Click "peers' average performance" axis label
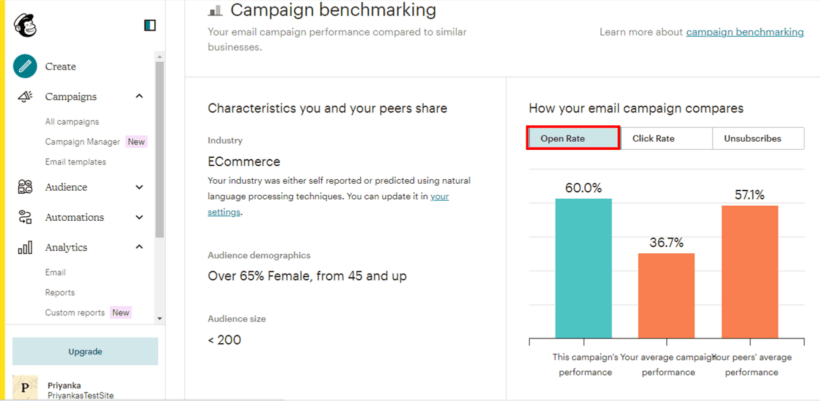 [752, 365]
